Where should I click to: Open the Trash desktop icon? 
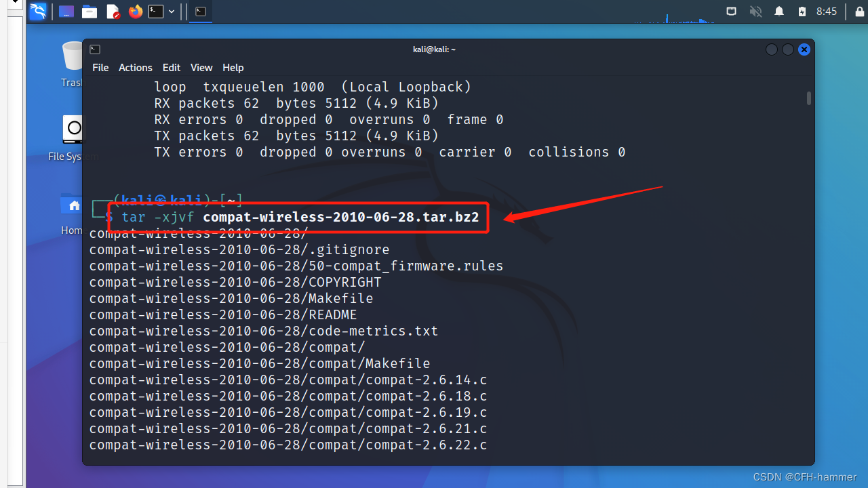[x=72, y=64]
